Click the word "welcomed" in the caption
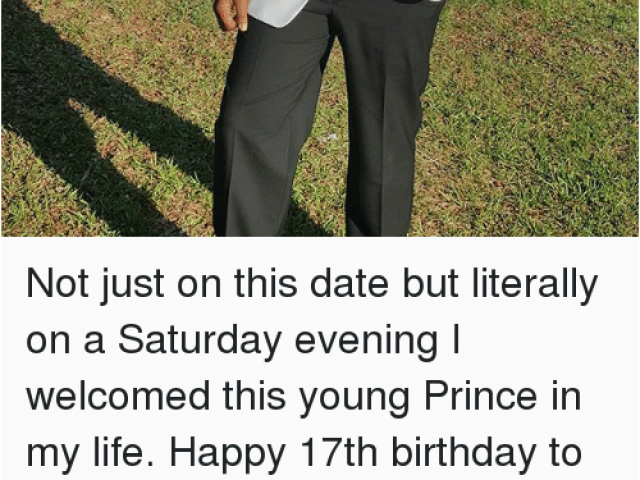Screen dimensions: 640x480 [x=118, y=395]
